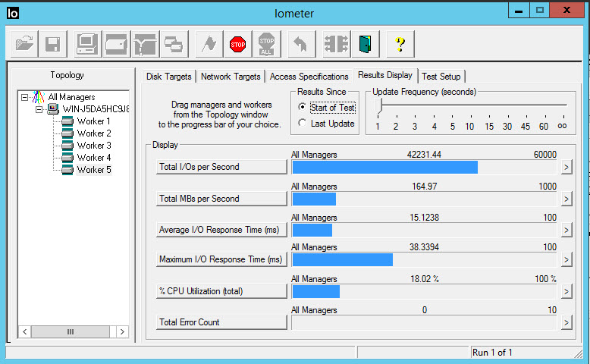Click the 164.97 MBs value
The image size is (590, 364).
(x=425, y=187)
